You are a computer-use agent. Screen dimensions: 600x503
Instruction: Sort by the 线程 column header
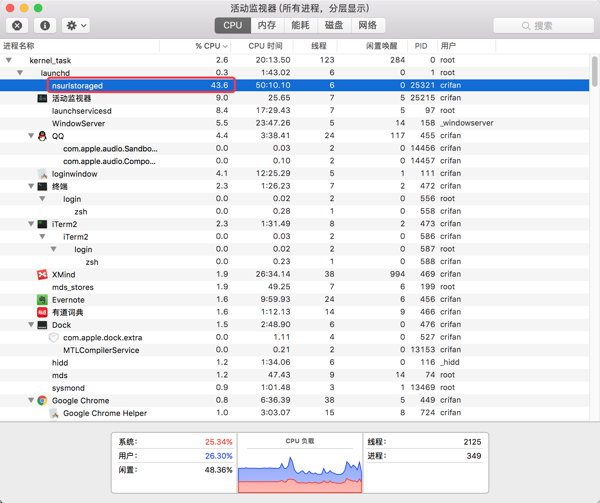tap(315, 46)
